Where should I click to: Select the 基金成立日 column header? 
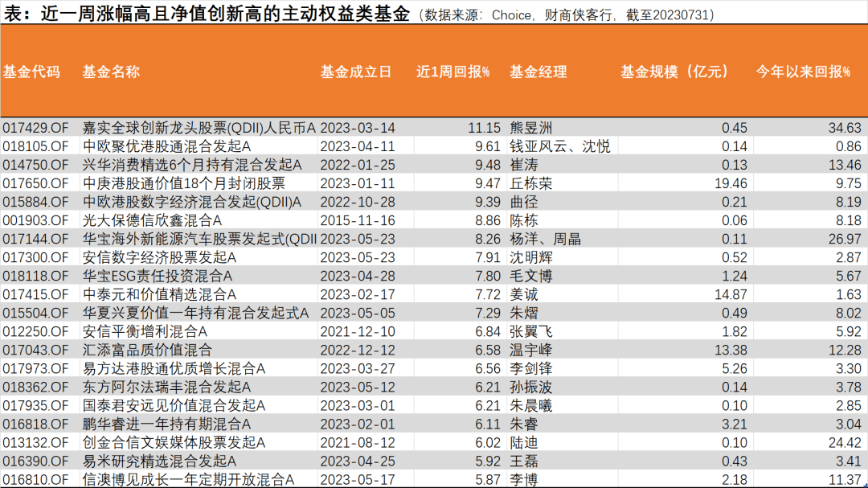(x=356, y=72)
